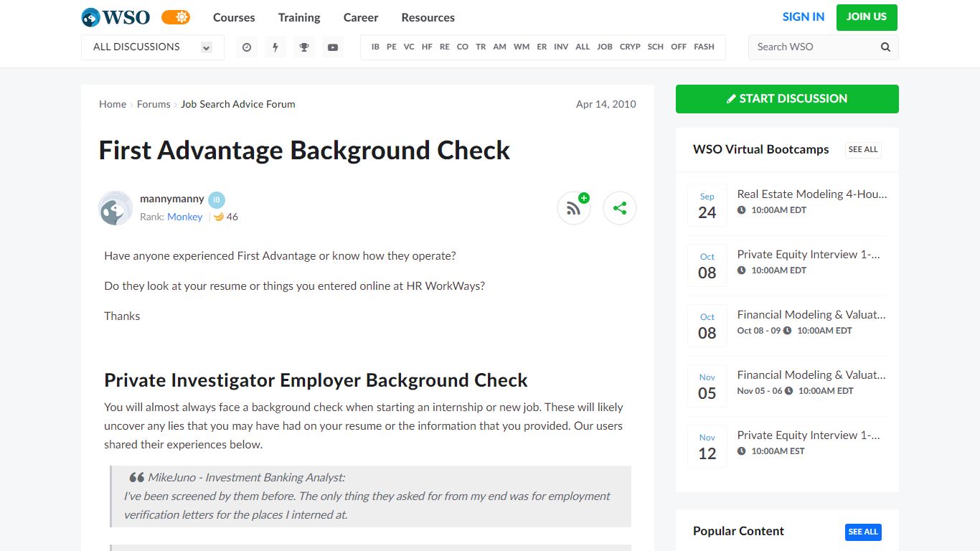Open the Oct 08 Private Equity Interview bootcamp
This screenshot has width=980, height=551.
(x=809, y=254)
